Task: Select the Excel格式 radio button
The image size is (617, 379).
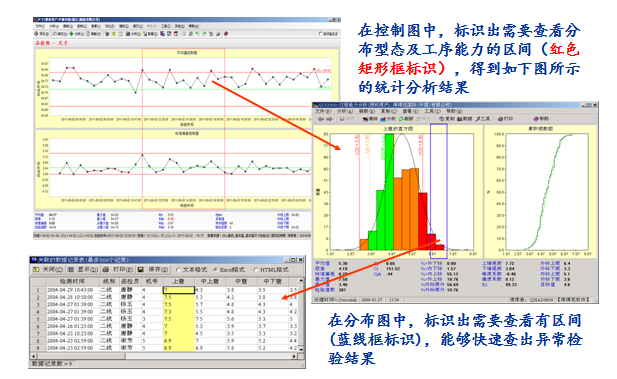Action: (215, 270)
